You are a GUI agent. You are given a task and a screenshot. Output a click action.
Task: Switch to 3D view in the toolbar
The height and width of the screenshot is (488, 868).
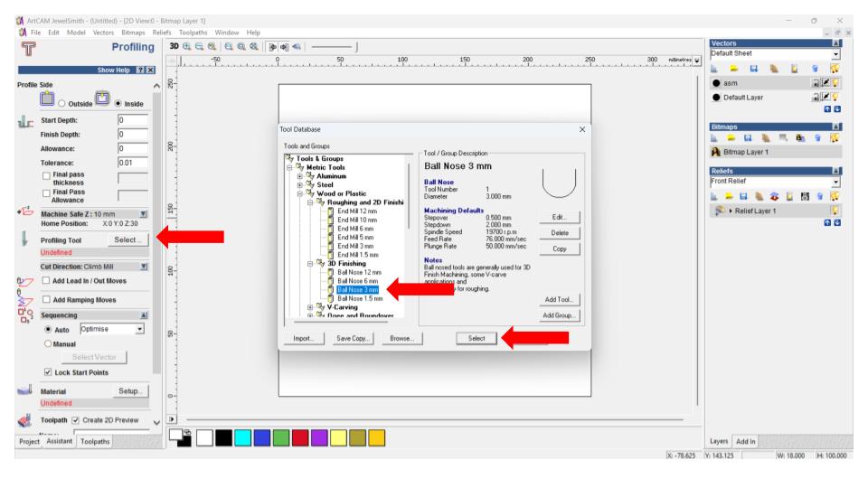point(174,46)
